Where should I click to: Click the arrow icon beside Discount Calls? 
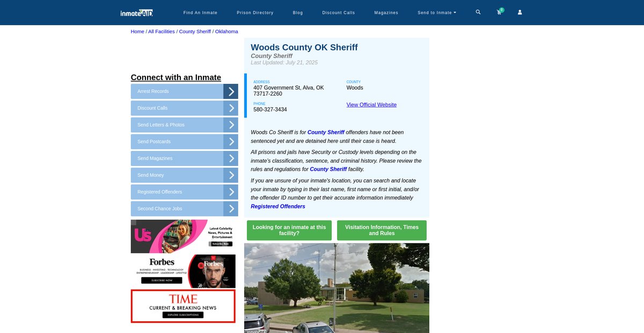tap(231, 108)
